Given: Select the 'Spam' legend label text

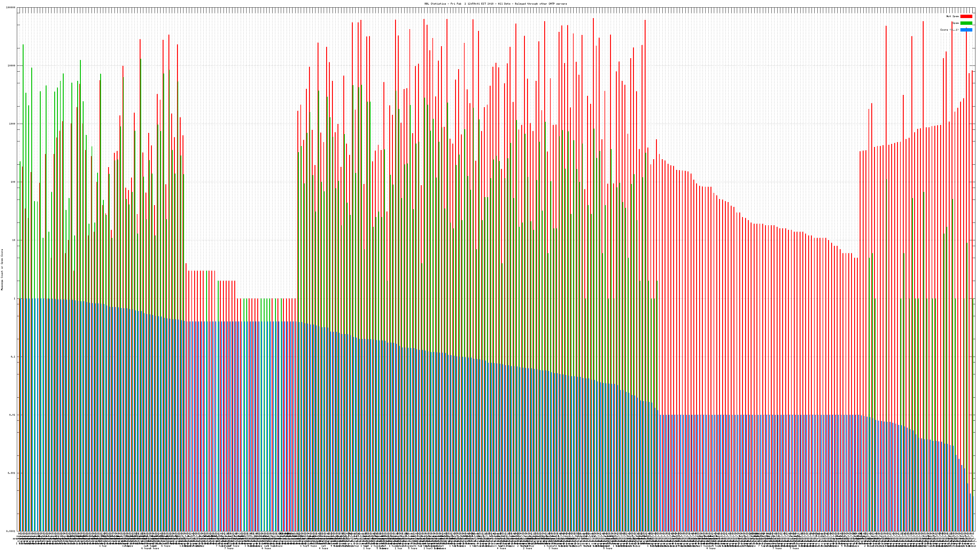Looking at the screenshot, I should pyautogui.click(x=956, y=23).
